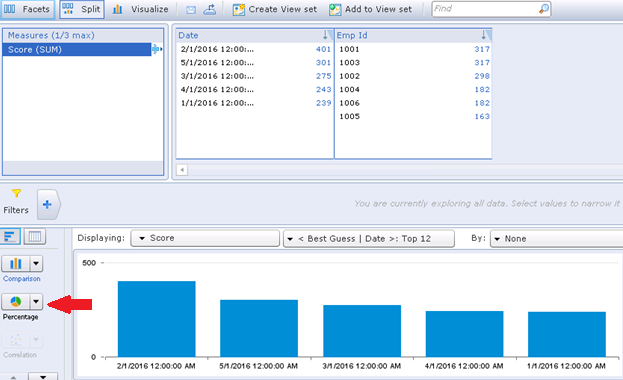Select the Percentage pie chart icon
This screenshot has height=380, width=623.
[x=15, y=302]
